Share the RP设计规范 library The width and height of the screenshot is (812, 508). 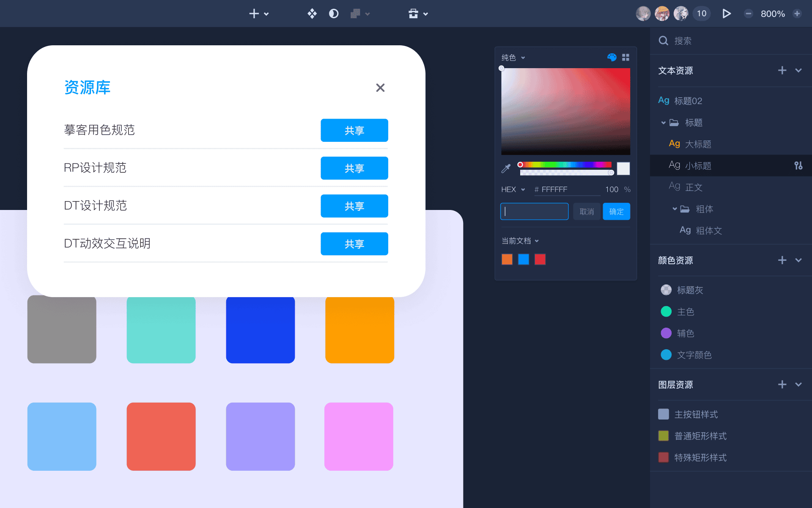pyautogui.click(x=354, y=168)
